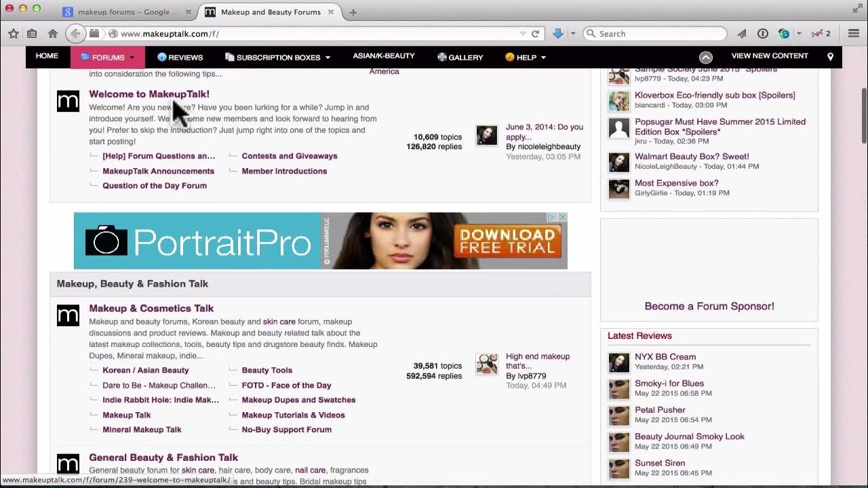Image resolution: width=868 pixels, height=488 pixels.
Task: Click nicoleleighbeauty avatar thumbnail in Welcome row
Action: tap(486, 135)
